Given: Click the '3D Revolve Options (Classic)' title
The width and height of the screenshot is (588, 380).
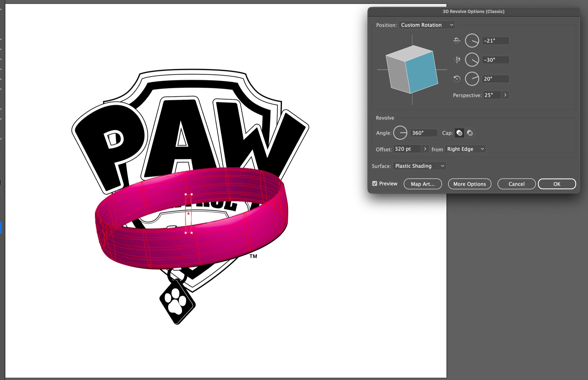Looking at the screenshot, I should pyautogui.click(x=473, y=11).
